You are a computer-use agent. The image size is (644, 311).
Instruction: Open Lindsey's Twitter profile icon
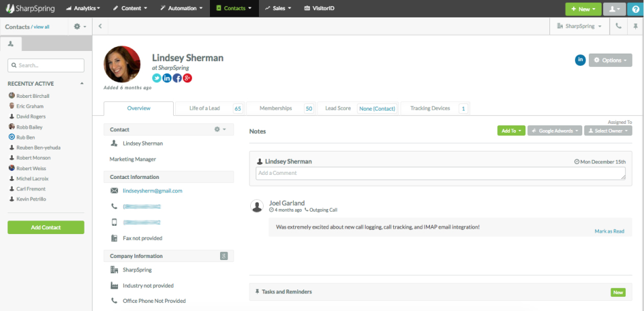coord(156,78)
